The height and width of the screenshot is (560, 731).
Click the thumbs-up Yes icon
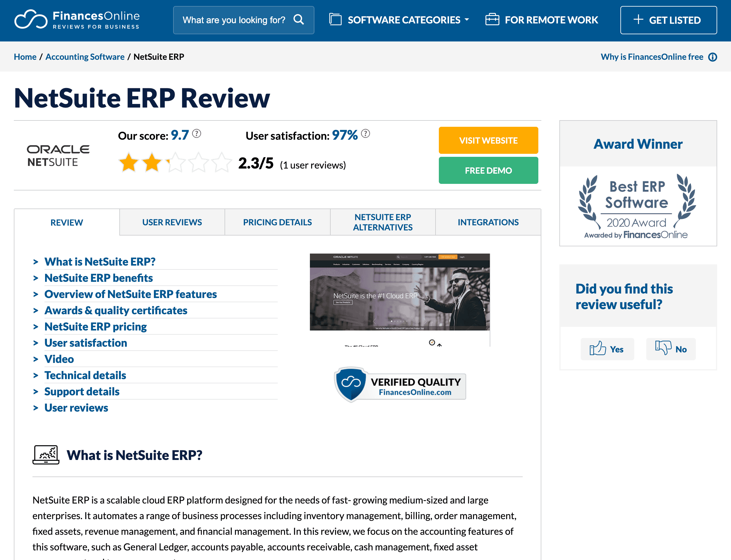[597, 348]
